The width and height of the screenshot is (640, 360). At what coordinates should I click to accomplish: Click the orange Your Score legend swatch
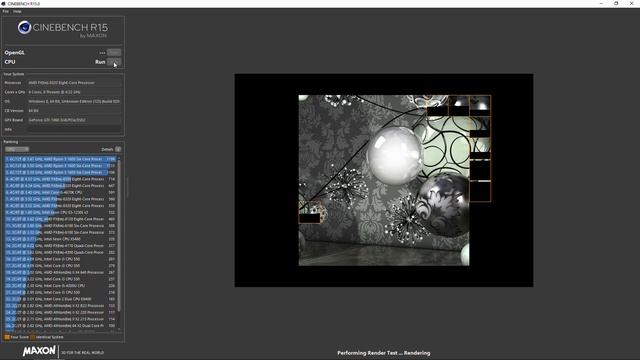tap(7, 337)
